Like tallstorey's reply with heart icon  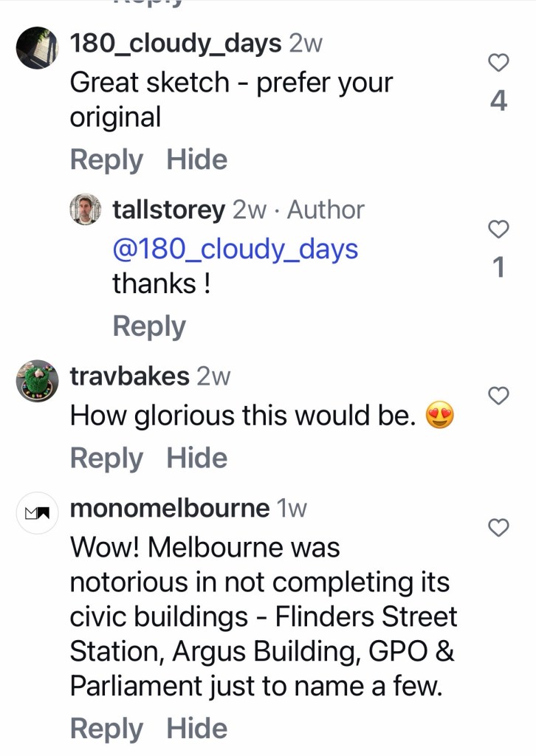498,229
